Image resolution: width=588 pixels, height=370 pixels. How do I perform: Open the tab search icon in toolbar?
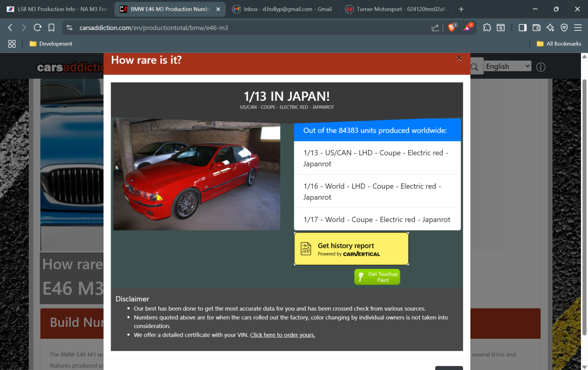(501, 28)
